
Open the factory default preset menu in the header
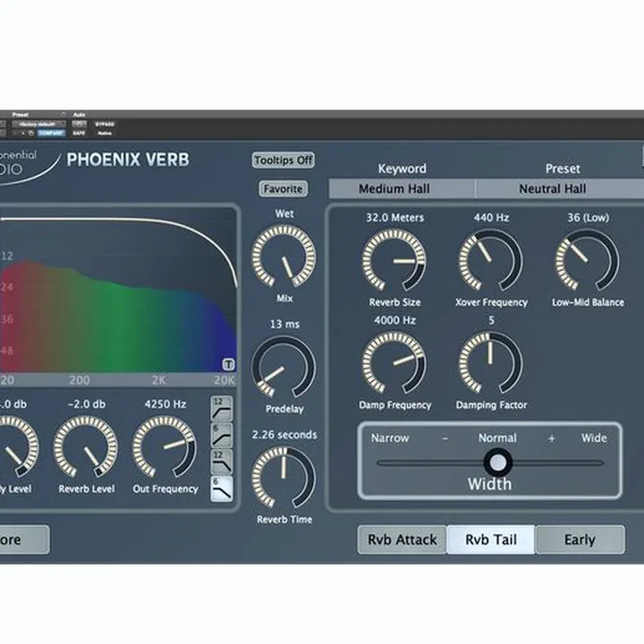click(x=38, y=124)
